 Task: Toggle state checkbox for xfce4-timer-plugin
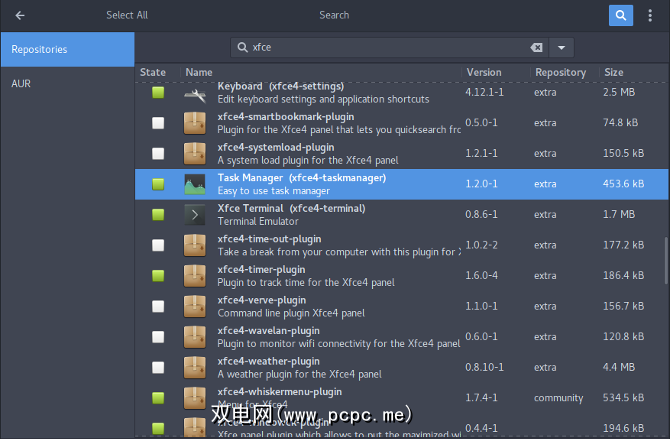click(x=158, y=276)
